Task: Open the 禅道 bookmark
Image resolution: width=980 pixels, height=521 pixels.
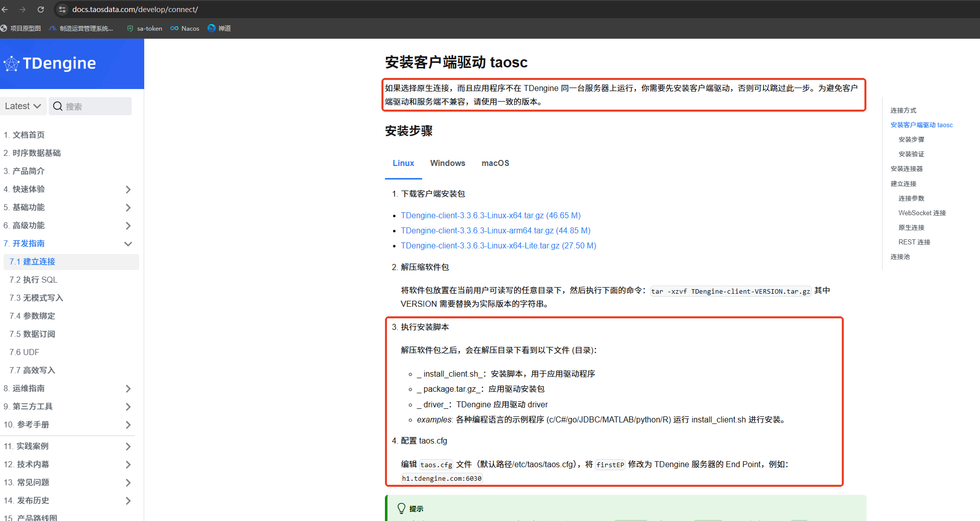Action: point(219,28)
